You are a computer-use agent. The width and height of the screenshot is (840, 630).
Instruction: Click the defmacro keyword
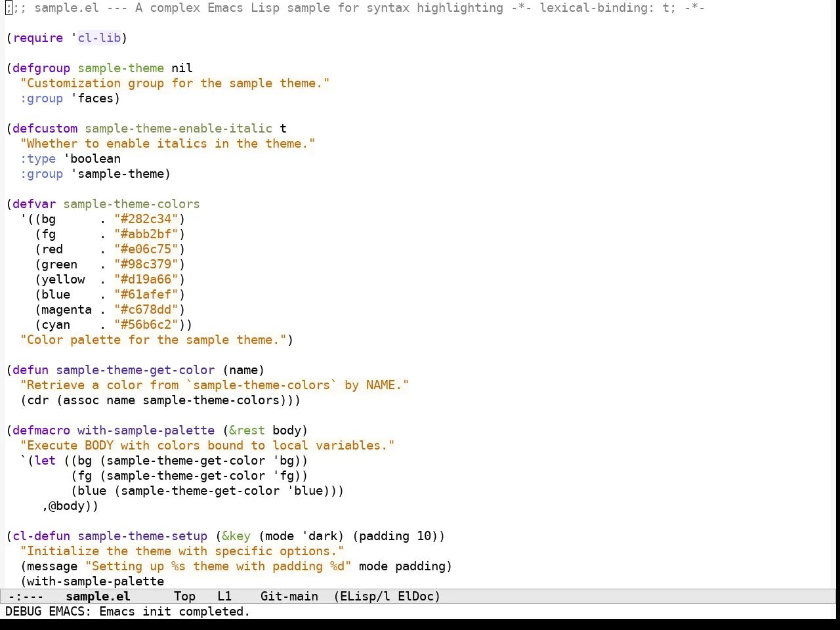41,430
